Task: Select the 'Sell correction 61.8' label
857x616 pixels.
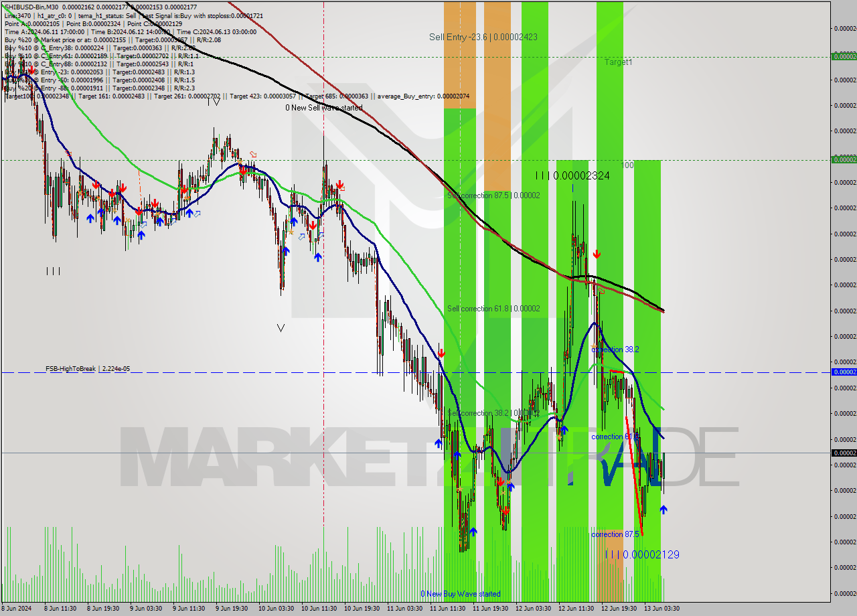Action: [493, 309]
